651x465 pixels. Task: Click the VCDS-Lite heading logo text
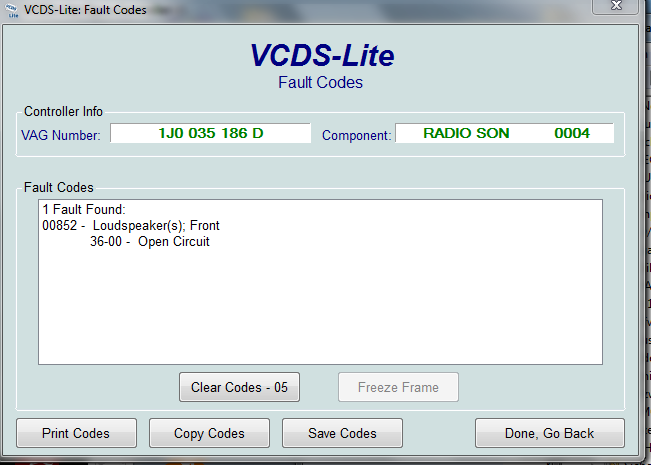click(x=322, y=55)
